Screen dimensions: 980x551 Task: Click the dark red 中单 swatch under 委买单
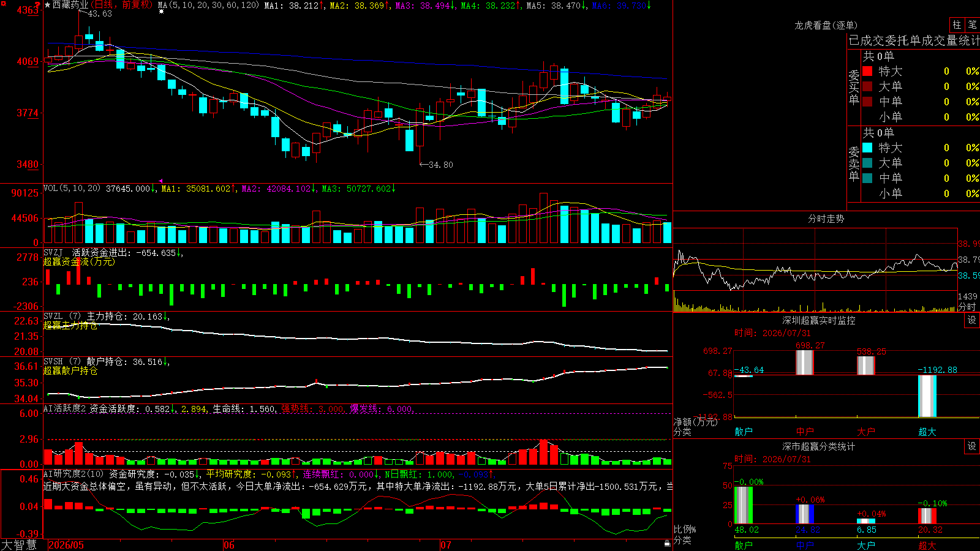867,102
